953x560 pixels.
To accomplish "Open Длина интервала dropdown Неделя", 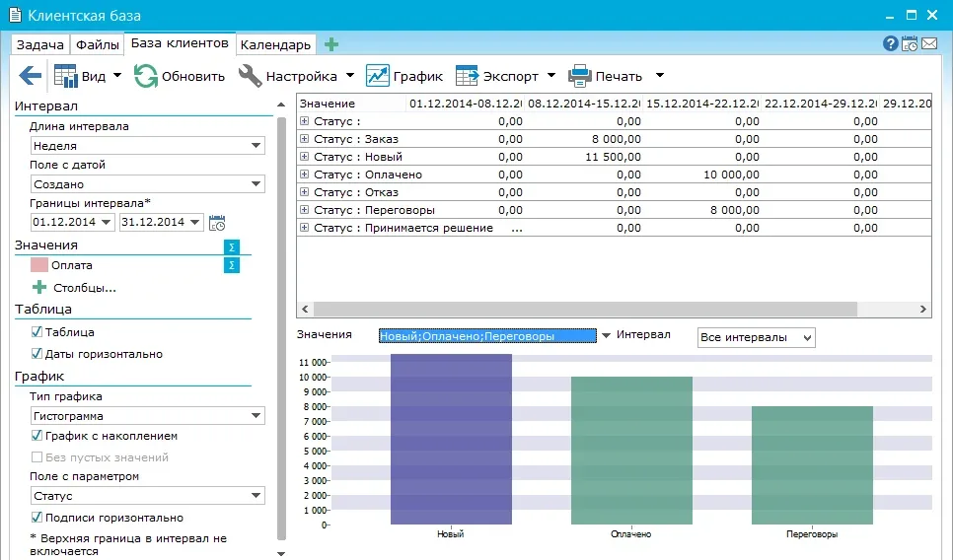I will pyautogui.click(x=148, y=146).
